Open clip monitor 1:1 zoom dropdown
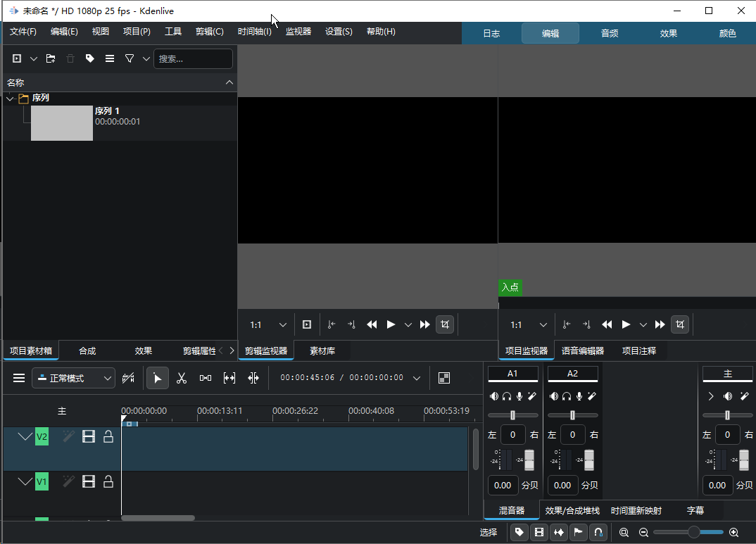 pos(269,324)
